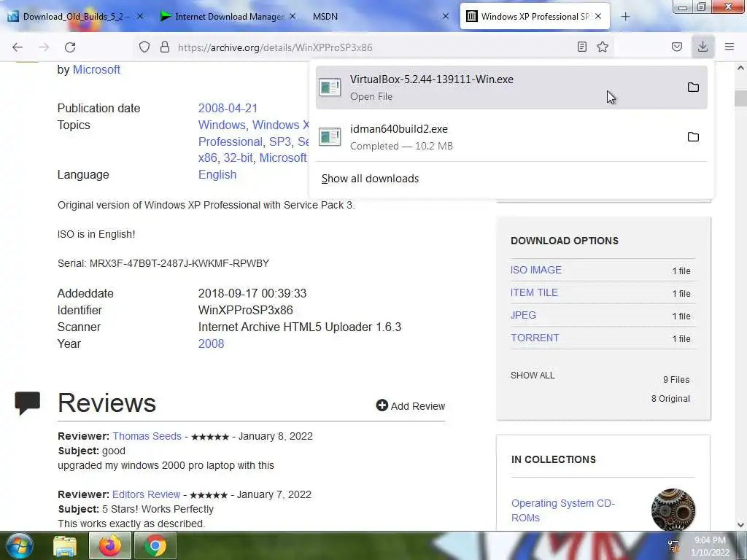Click the gears collection thumbnail
747x560 pixels.
tap(673, 510)
